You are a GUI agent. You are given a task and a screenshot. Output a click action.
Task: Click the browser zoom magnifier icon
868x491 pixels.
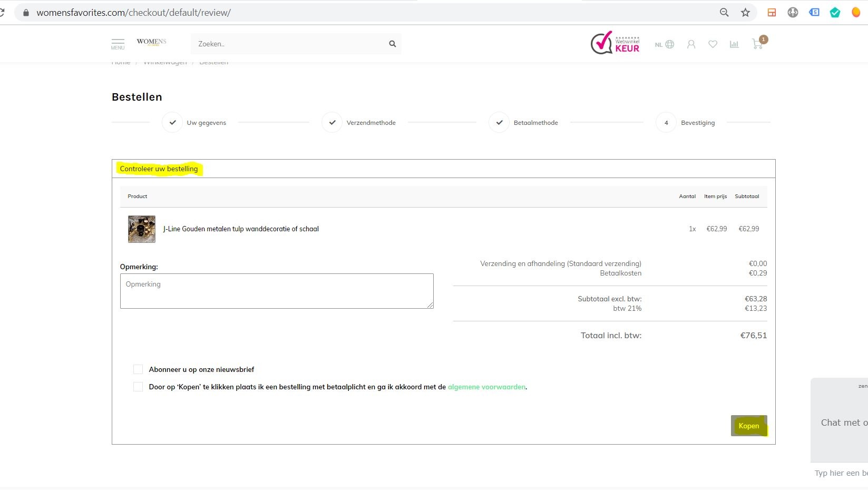click(x=724, y=13)
